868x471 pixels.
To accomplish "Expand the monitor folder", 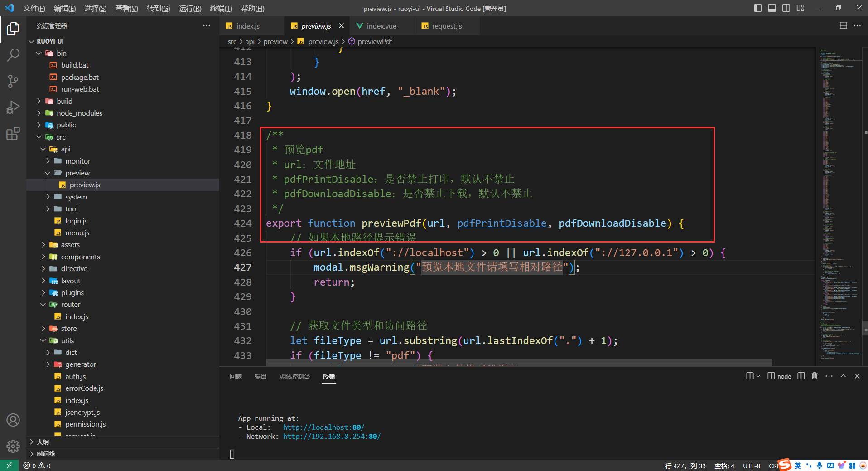I will (x=123, y=161).
